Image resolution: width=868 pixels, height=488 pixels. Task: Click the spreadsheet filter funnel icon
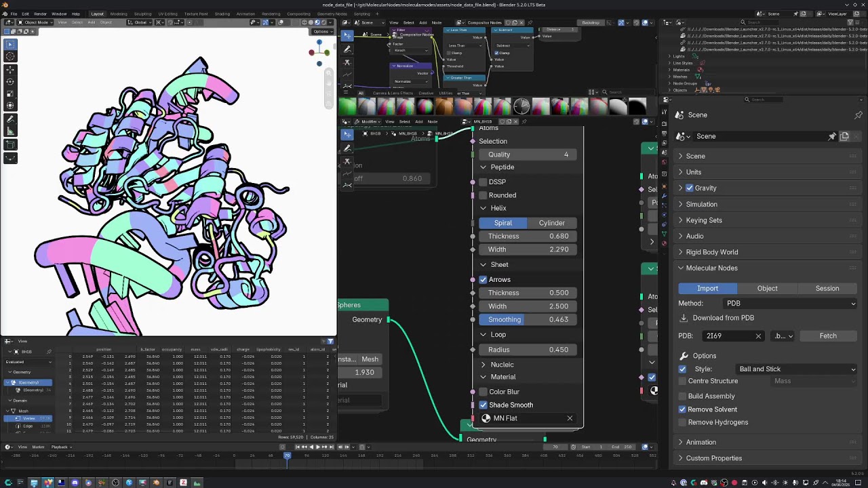[330, 341]
